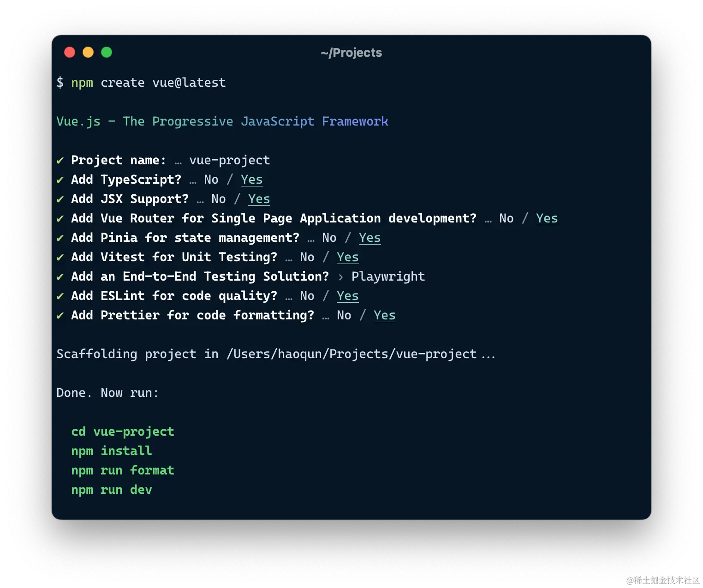Click the dollar sign shell prompt
703x588 pixels.
(60, 83)
